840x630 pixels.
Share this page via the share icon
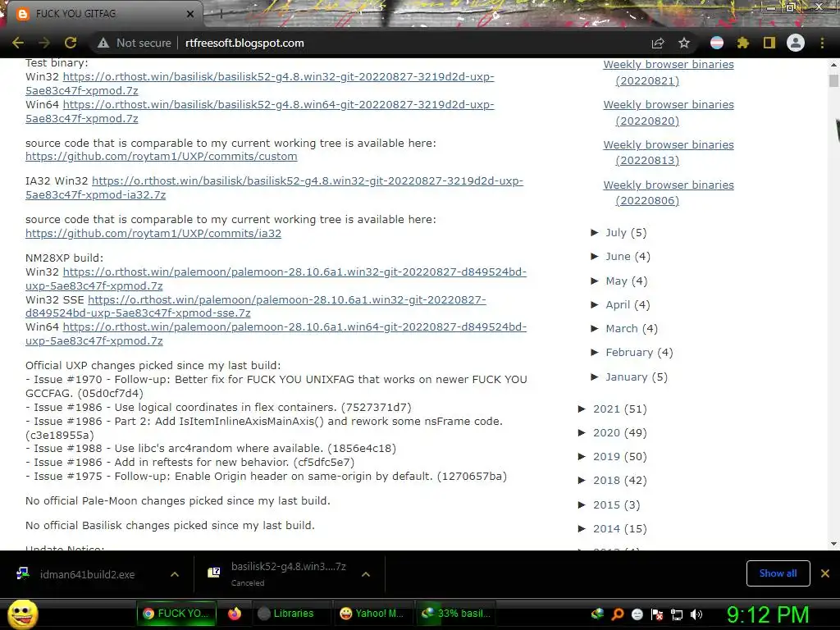pyautogui.click(x=658, y=43)
